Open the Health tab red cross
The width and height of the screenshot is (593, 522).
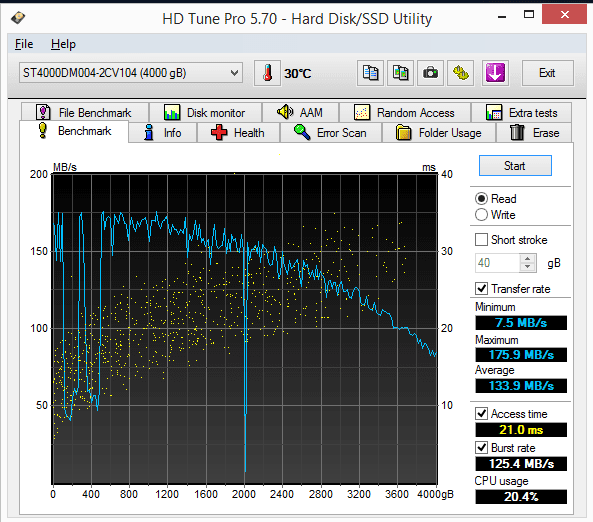click(238, 133)
